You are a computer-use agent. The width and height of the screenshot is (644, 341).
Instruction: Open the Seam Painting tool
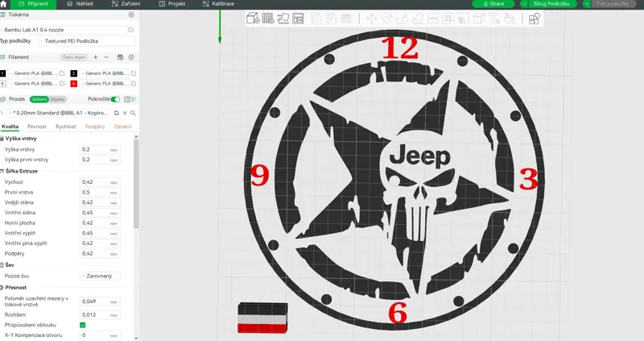coord(479,19)
